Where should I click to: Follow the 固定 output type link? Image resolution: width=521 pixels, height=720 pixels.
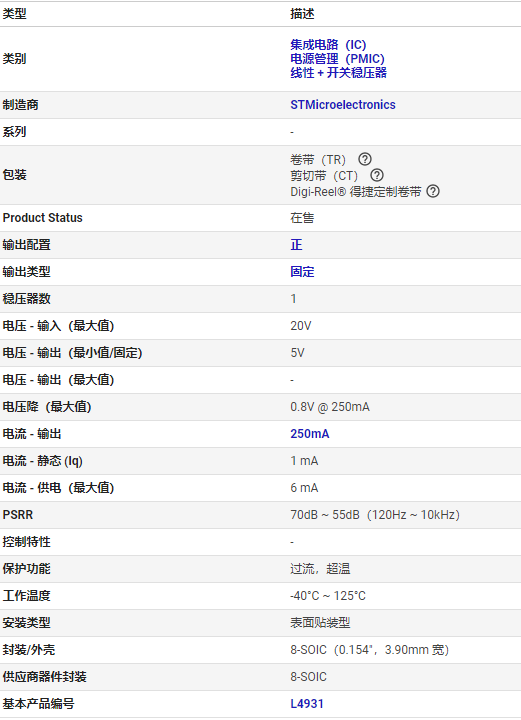tap(302, 272)
